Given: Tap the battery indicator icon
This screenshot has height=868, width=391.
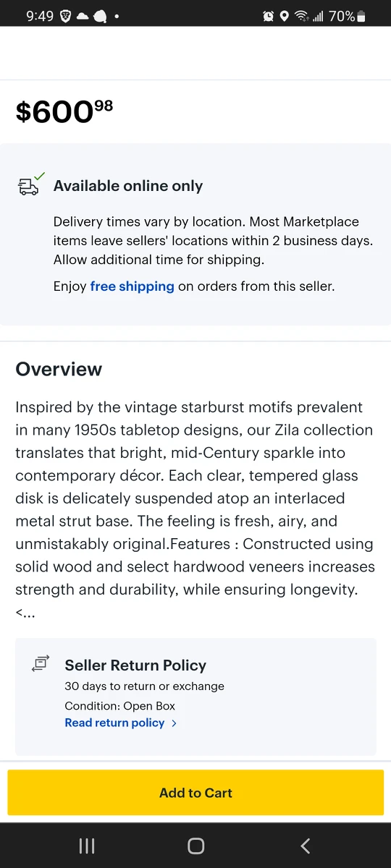Looking at the screenshot, I should [361, 16].
